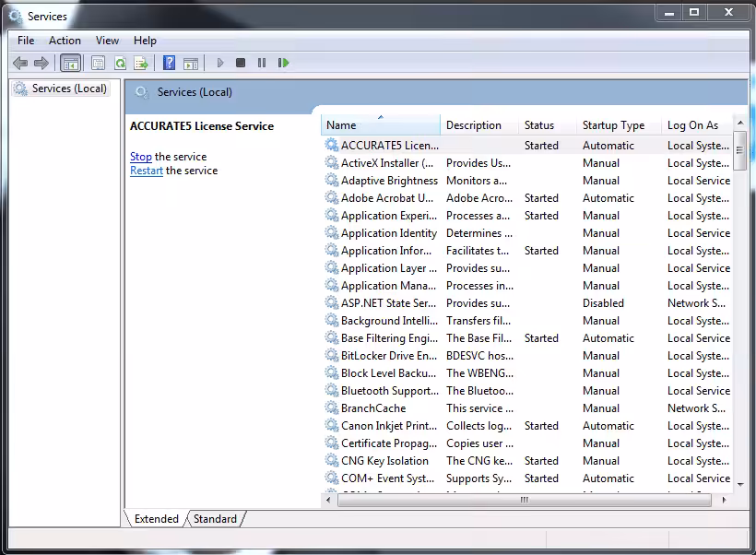This screenshot has width=756, height=555.
Task: Select the Background Intelli... service name
Action: 389,321
